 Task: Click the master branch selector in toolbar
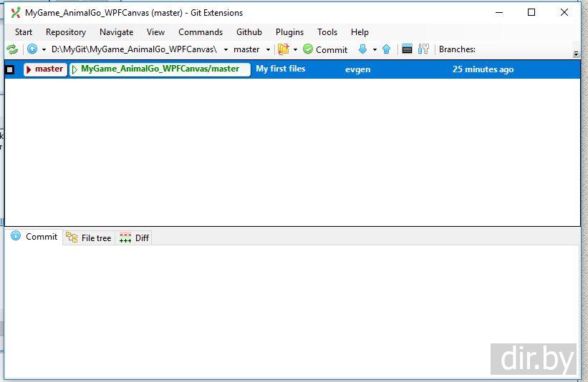click(x=246, y=49)
